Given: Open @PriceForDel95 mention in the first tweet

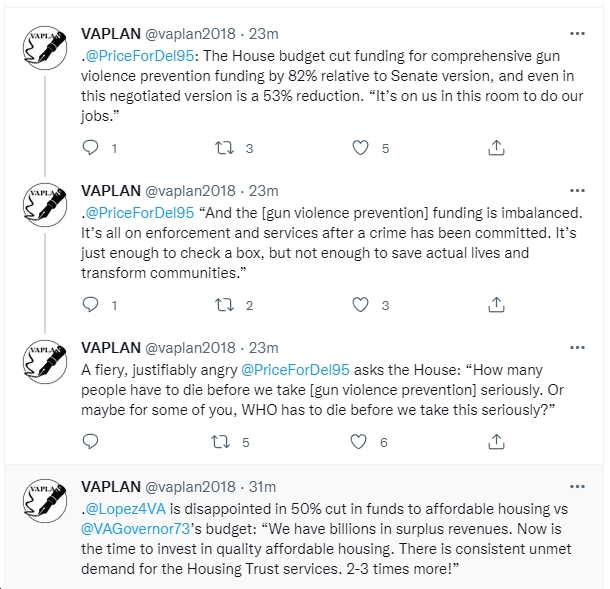Looking at the screenshot, I should tap(139, 56).
